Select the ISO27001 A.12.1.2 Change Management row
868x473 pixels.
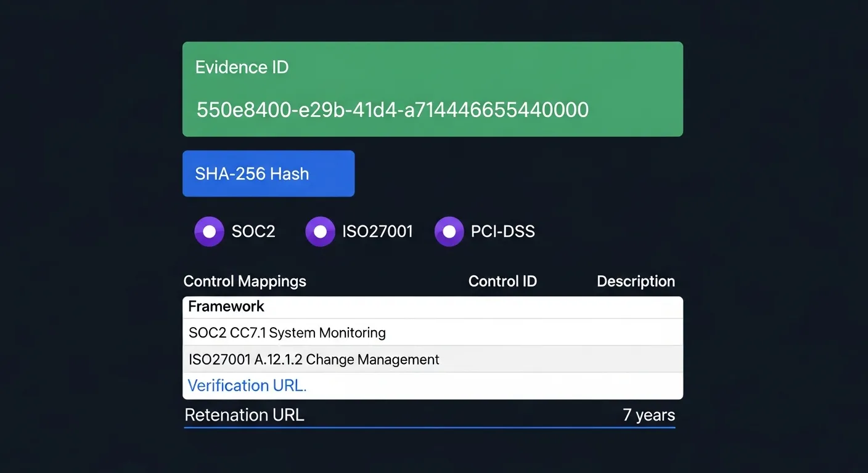[x=313, y=359]
